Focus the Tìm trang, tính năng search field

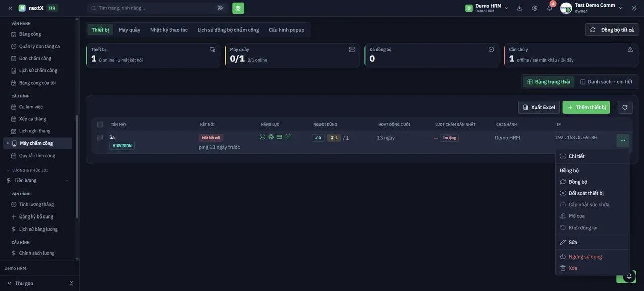pyautogui.click(x=157, y=8)
